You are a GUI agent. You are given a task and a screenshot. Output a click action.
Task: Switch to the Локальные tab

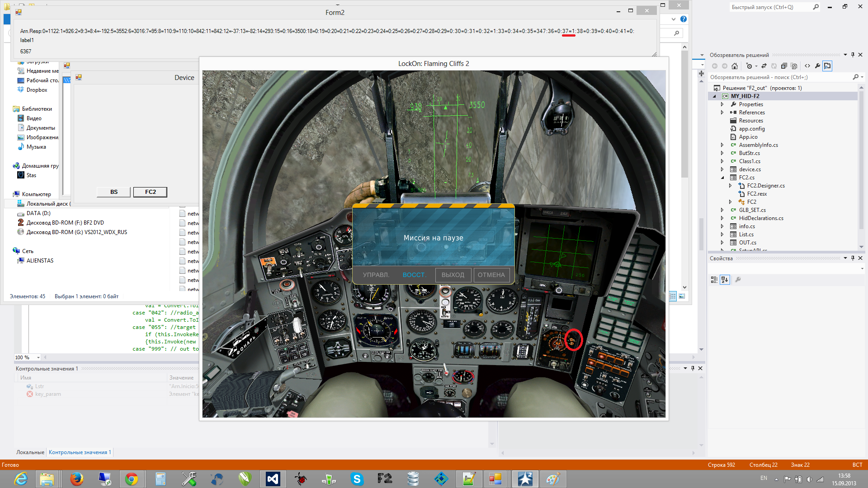pos(30,452)
